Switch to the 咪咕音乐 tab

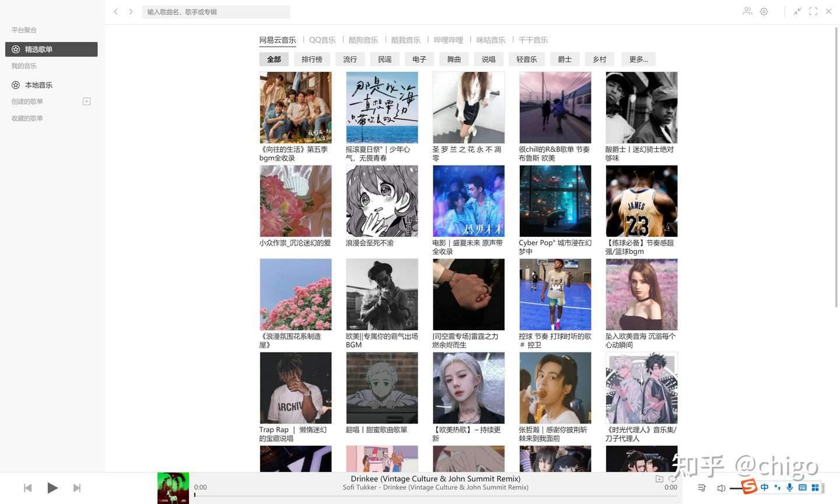click(x=491, y=40)
